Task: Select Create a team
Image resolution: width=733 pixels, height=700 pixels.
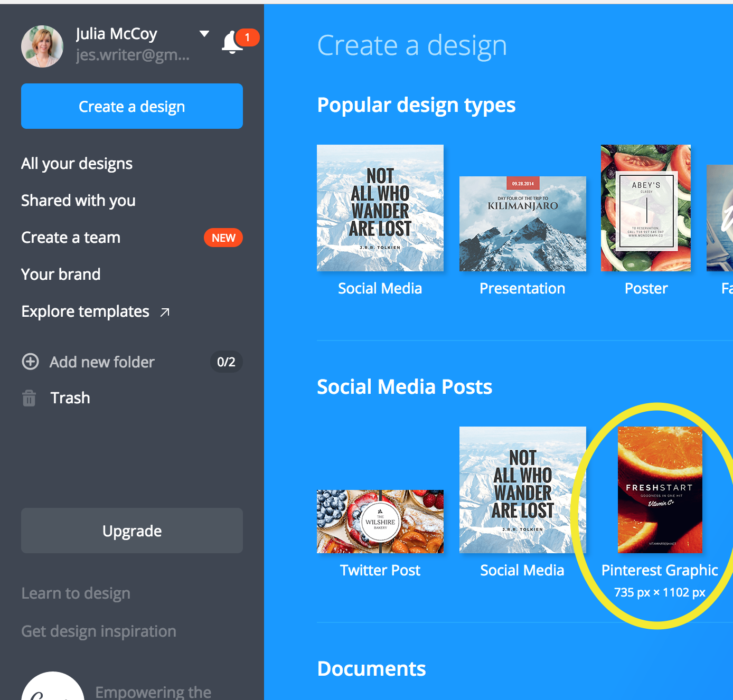Action: [71, 238]
